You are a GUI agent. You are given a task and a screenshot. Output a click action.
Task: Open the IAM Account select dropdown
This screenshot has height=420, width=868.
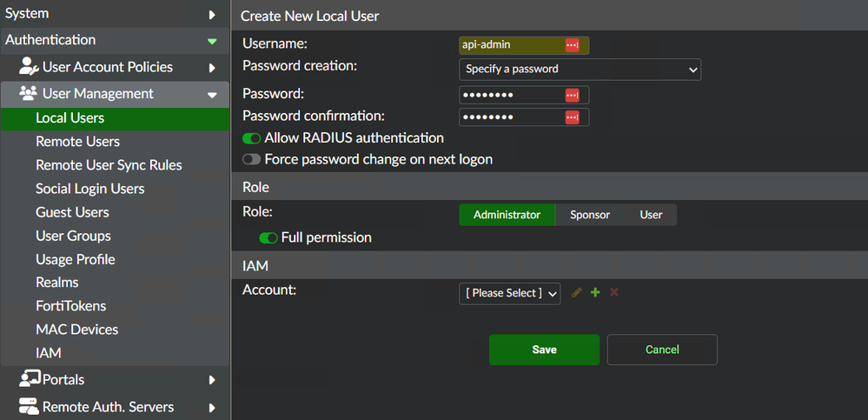[x=509, y=293]
